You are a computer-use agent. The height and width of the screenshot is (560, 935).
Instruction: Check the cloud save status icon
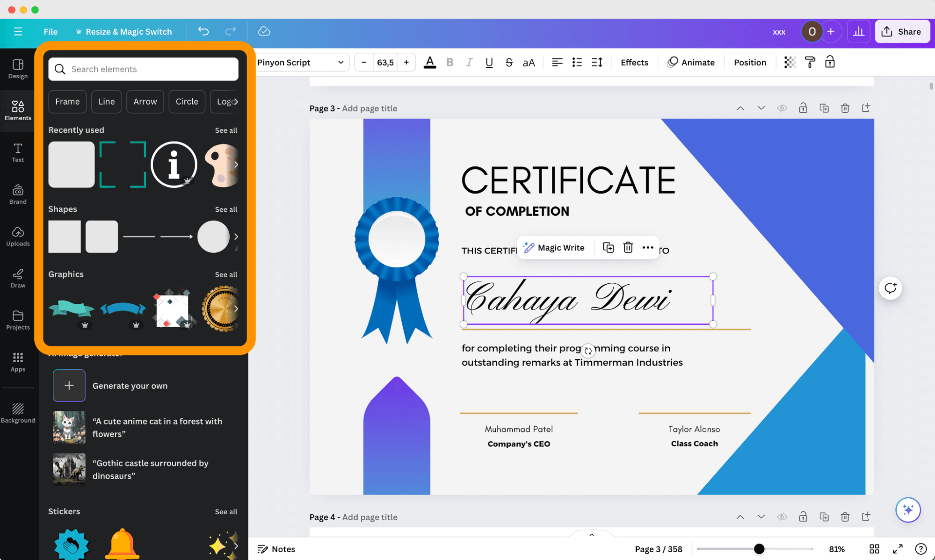click(264, 31)
